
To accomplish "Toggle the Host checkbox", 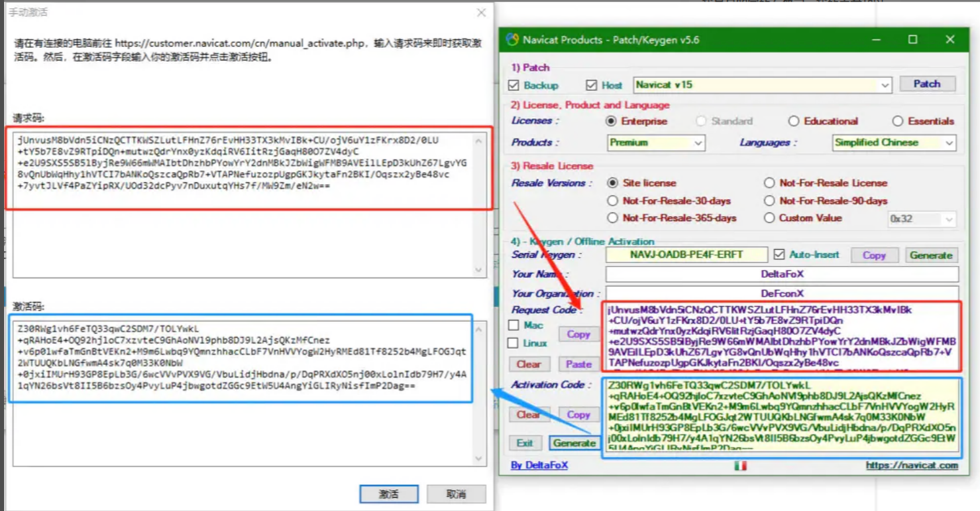I will [x=592, y=85].
